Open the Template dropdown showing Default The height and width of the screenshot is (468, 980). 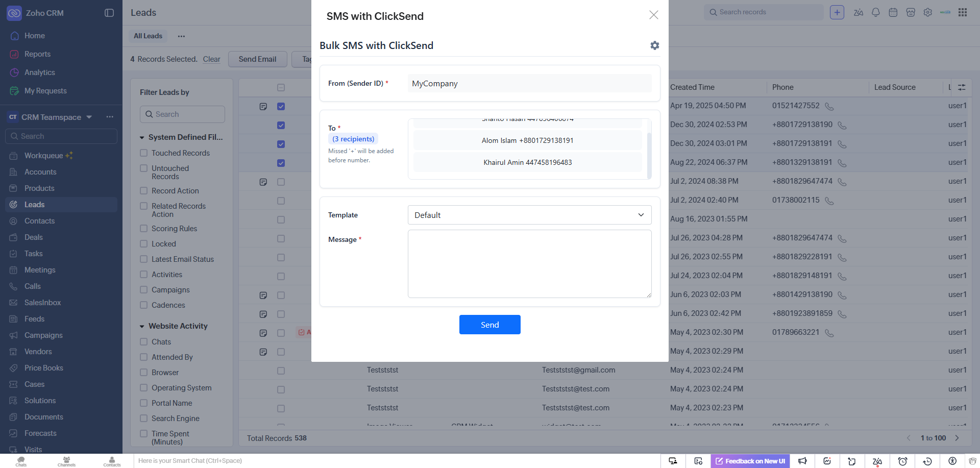[529, 215]
